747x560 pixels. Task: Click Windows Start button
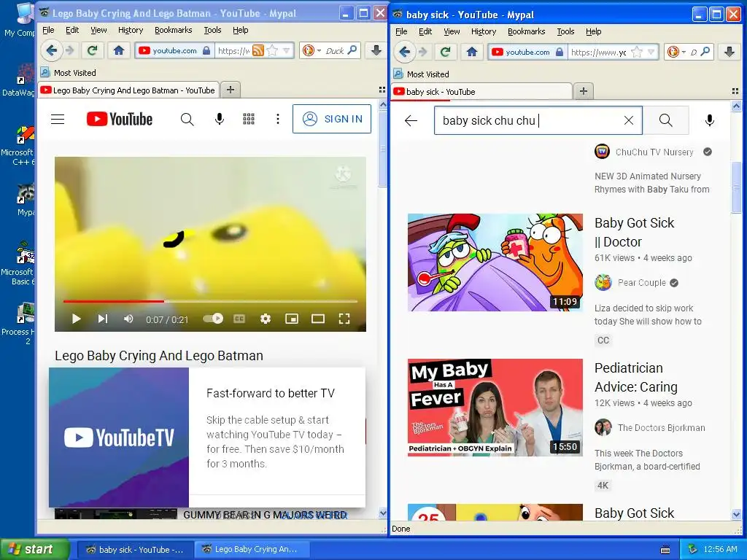34,549
